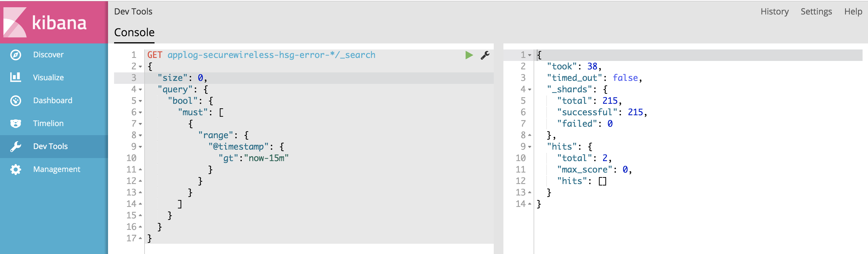
Task: Open History in the top bar
Action: coord(774,11)
